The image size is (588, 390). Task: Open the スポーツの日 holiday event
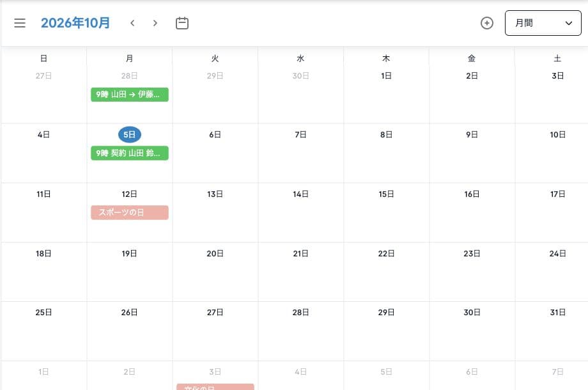130,213
